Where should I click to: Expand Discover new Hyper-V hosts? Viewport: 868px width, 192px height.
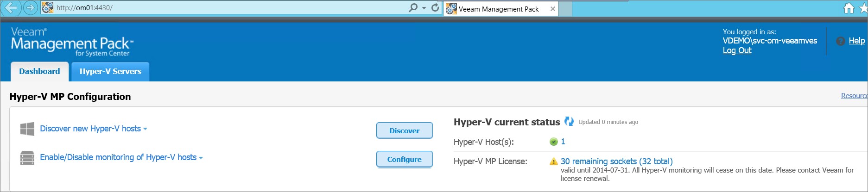(x=93, y=129)
